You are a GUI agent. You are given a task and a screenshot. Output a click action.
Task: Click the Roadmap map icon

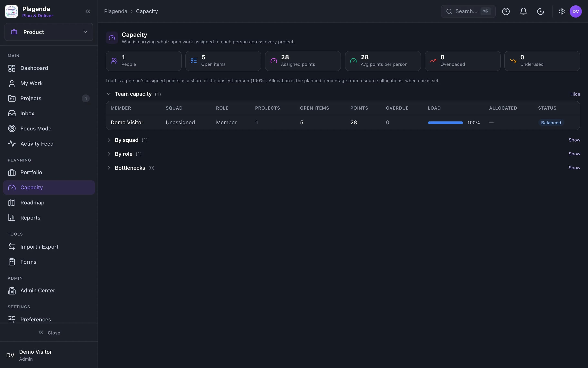[x=12, y=202]
